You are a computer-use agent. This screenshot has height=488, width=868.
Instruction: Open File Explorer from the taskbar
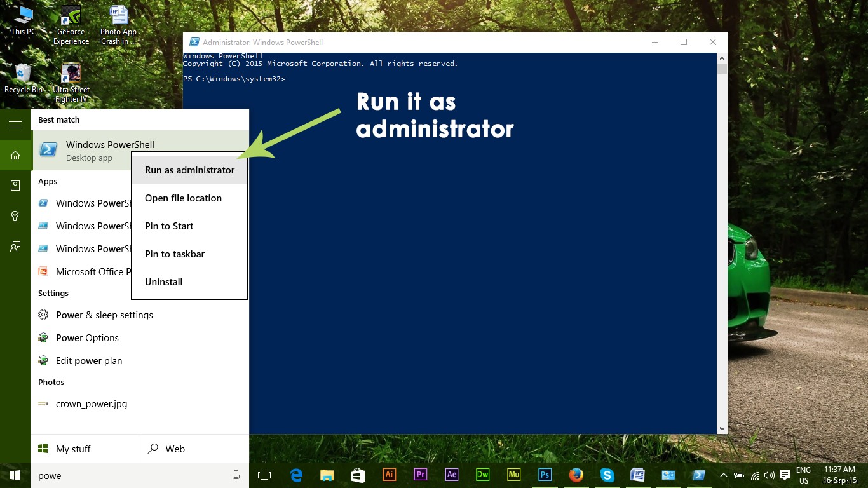click(327, 475)
